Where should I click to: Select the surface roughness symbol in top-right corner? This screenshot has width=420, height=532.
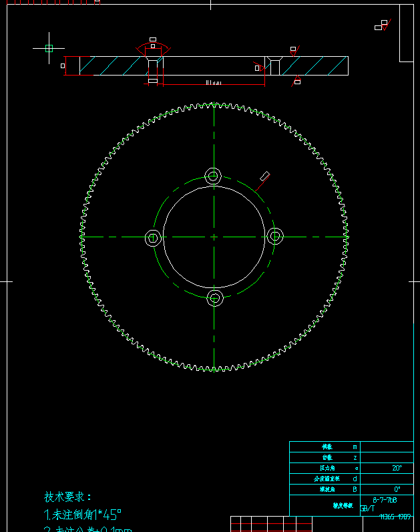[x=383, y=25]
